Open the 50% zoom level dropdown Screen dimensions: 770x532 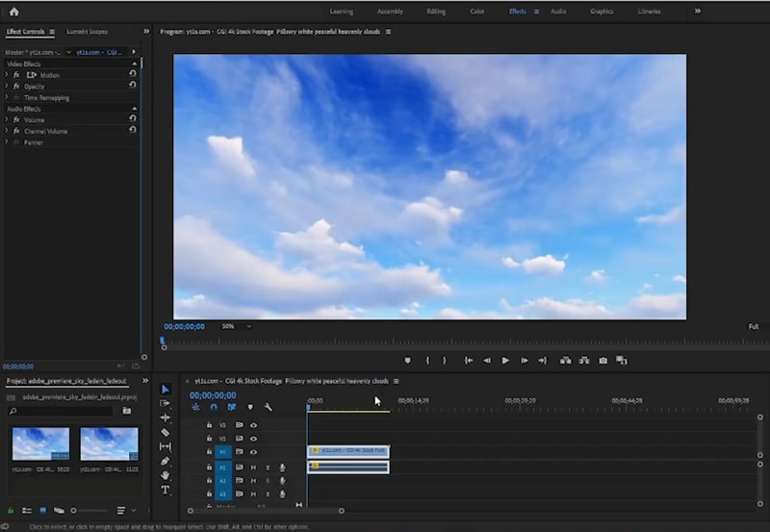tap(236, 326)
